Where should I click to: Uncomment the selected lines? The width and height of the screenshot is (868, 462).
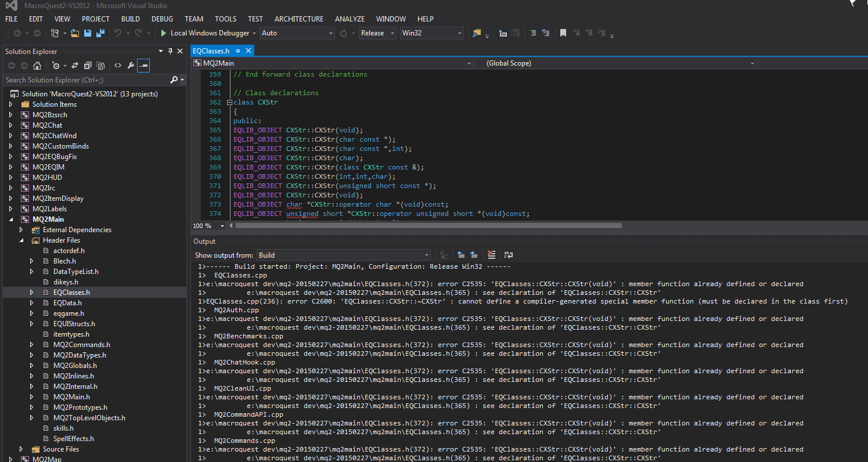[546, 33]
